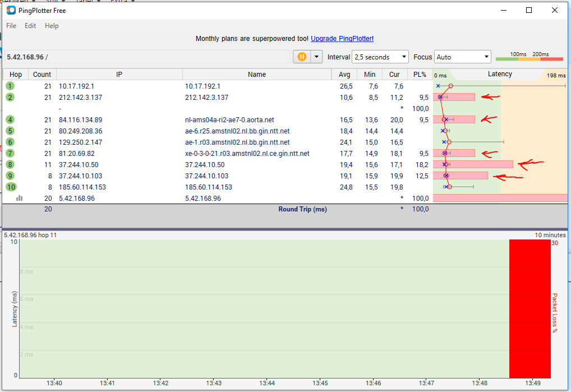Click final hop packet loss bar 100,0 row
Image resolution: width=571 pixels, height=392 pixels.
[500, 198]
